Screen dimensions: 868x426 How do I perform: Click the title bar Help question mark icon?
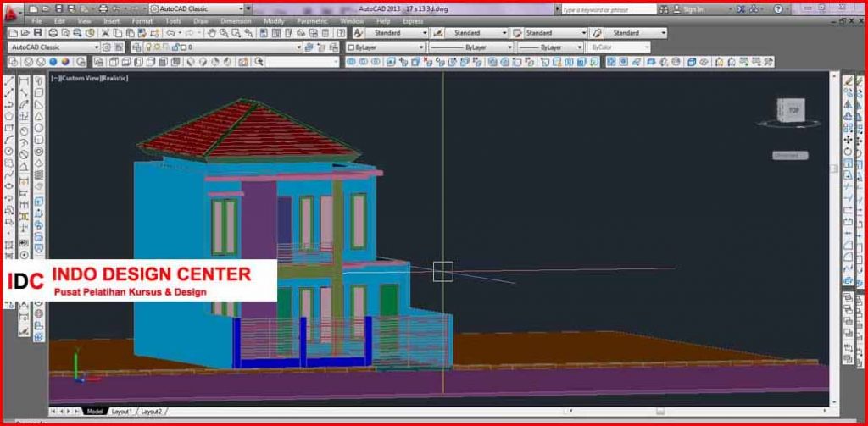point(778,8)
